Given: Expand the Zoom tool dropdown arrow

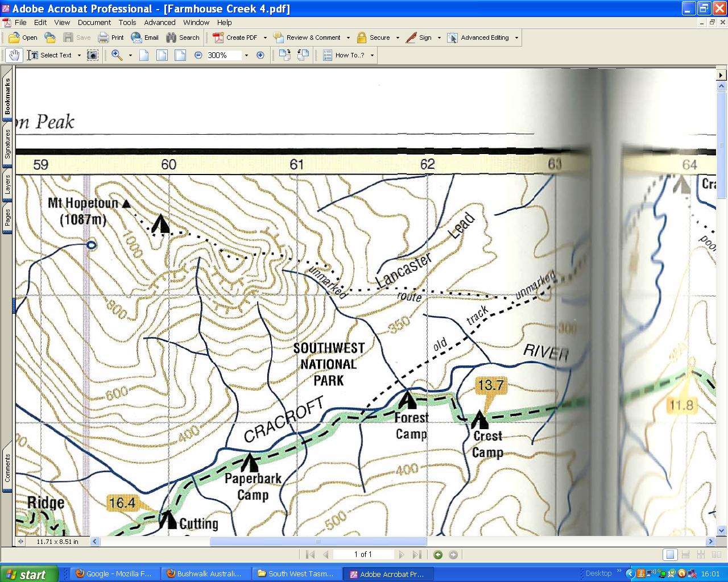Looking at the screenshot, I should [130, 55].
